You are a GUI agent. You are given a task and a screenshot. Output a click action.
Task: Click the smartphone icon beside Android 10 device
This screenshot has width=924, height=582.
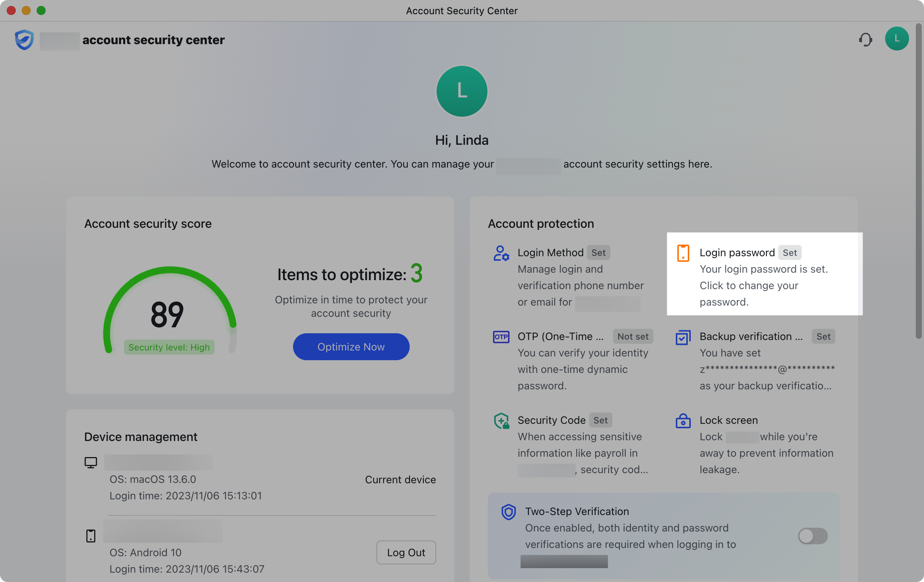[x=90, y=536]
